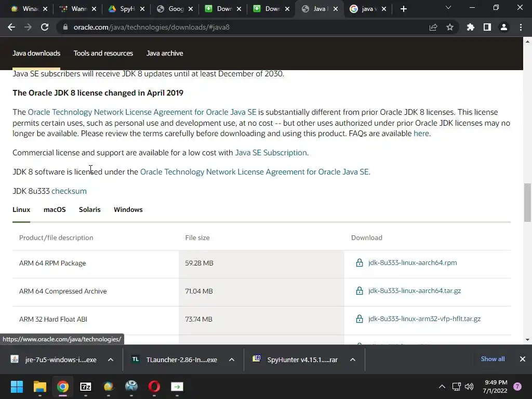This screenshot has height=399, width=532.
Task: View site information lock icon
Action: pyautogui.click(x=65, y=27)
